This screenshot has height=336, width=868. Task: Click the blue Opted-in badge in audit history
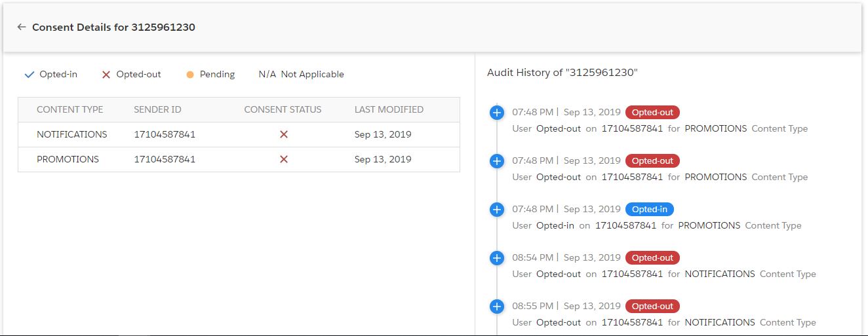point(649,210)
